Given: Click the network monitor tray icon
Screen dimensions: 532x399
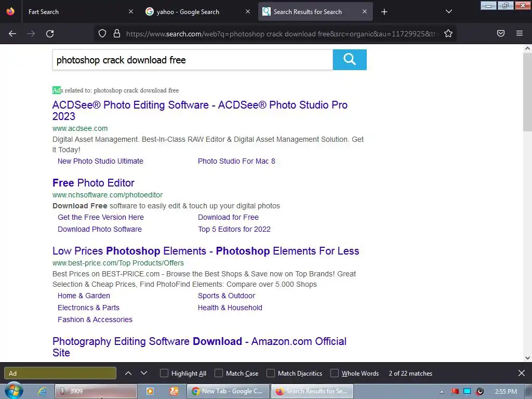Looking at the screenshot, I should coord(467,392).
